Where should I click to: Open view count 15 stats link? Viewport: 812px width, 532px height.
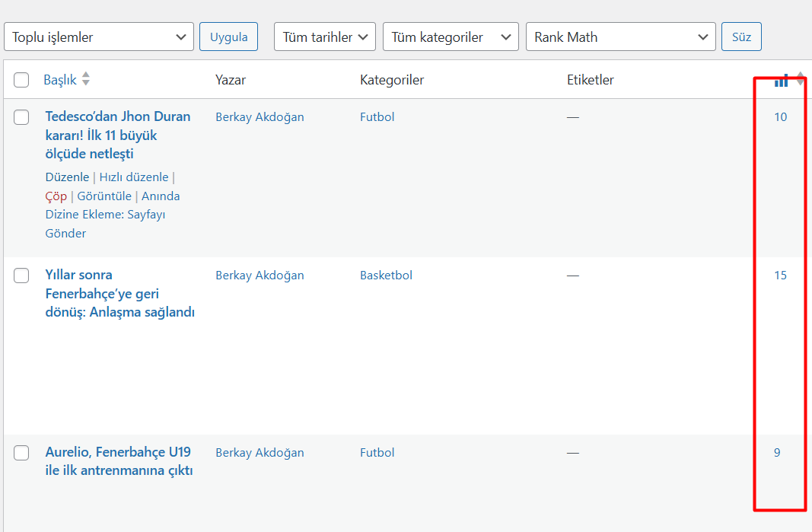780,276
